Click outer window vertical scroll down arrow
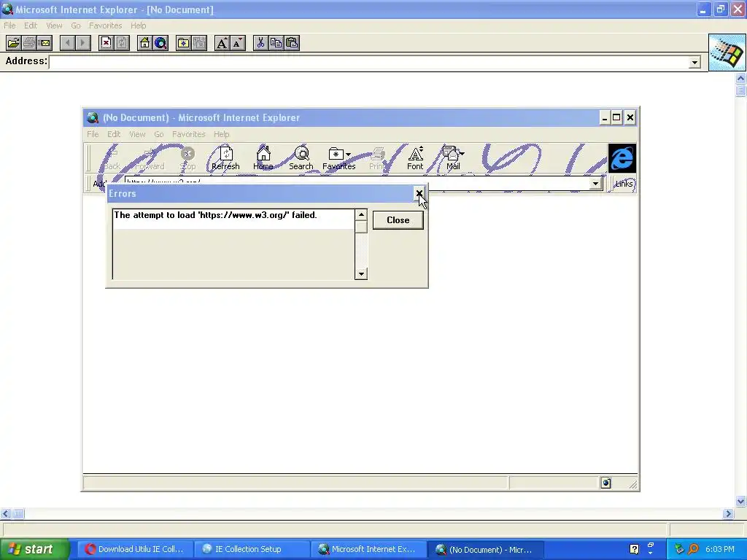Image resolution: width=747 pixels, height=560 pixels. [740, 501]
